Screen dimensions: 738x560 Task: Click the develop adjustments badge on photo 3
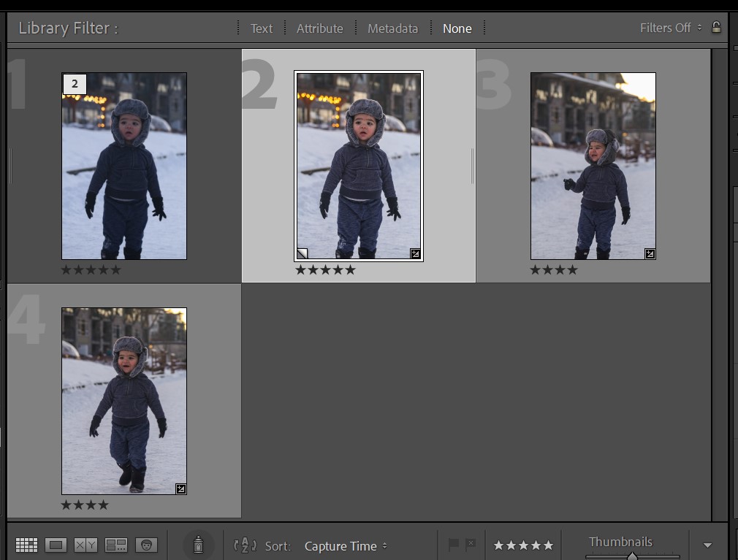click(650, 253)
